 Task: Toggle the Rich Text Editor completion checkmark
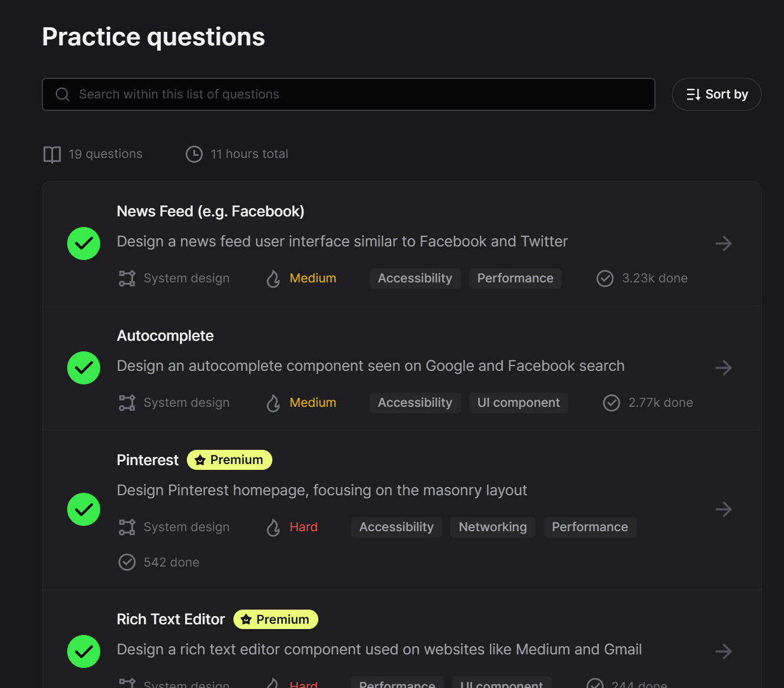click(x=83, y=652)
